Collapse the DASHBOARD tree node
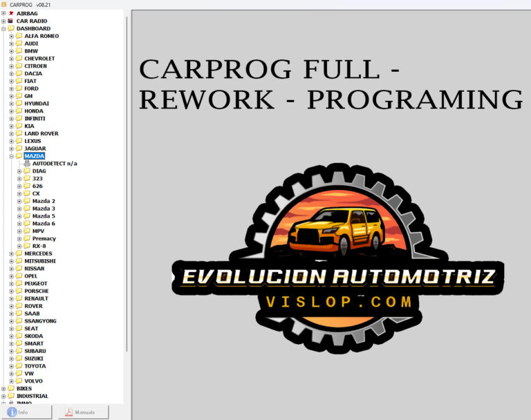This screenshot has height=420, width=531. [x=3, y=28]
